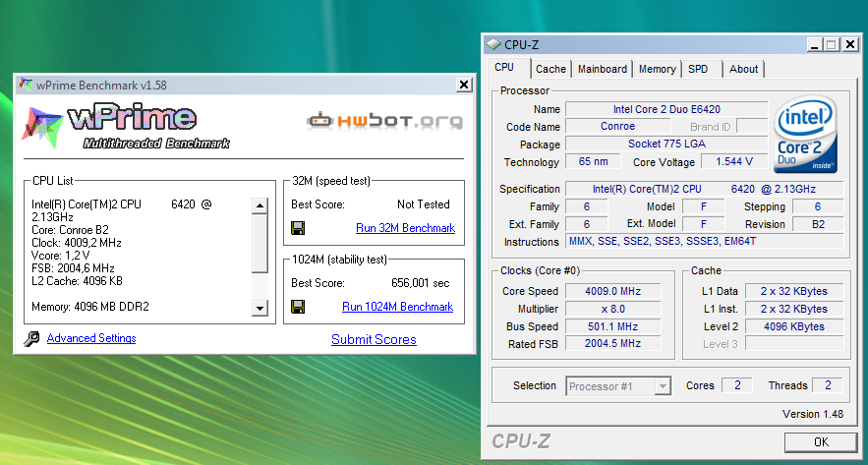The width and height of the screenshot is (868, 465).
Task: Run the 1024M Benchmark link
Action: pos(397,307)
